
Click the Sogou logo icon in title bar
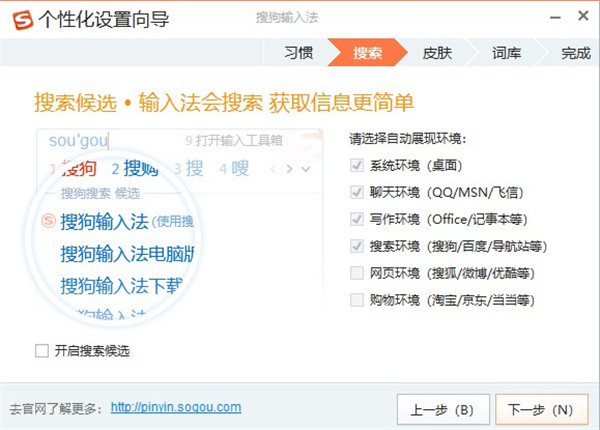pos(18,19)
